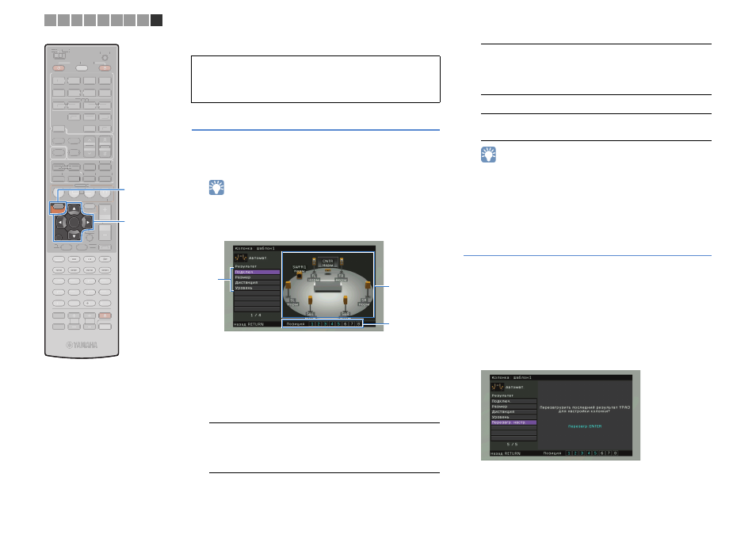Image resolution: width=756 pixels, height=535 pixels.
Task: Click the SR surround right speaker
Action: 368,289
